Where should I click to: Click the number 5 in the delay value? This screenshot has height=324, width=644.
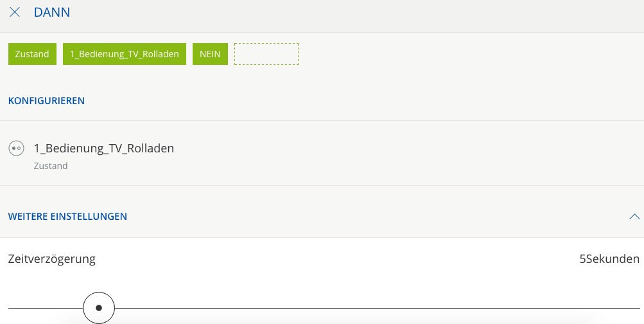pos(582,259)
